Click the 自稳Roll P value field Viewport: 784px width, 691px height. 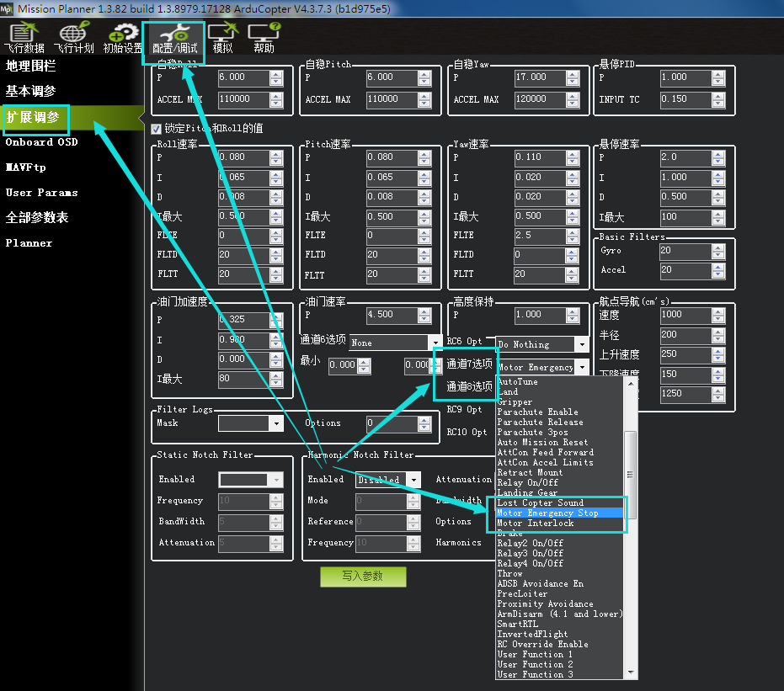[x=243, y=77]
